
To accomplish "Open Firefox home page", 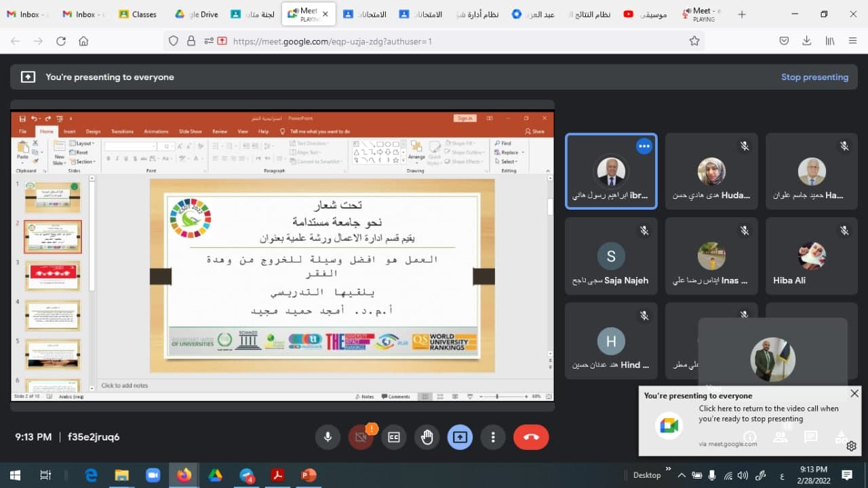I will pyautogui.click(x=83, y=41).
